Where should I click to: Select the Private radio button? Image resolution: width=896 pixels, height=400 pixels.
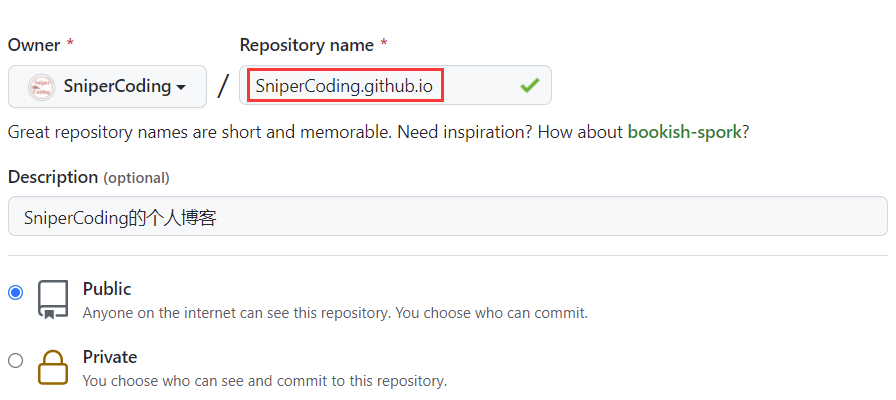click(x=16, y=361)
